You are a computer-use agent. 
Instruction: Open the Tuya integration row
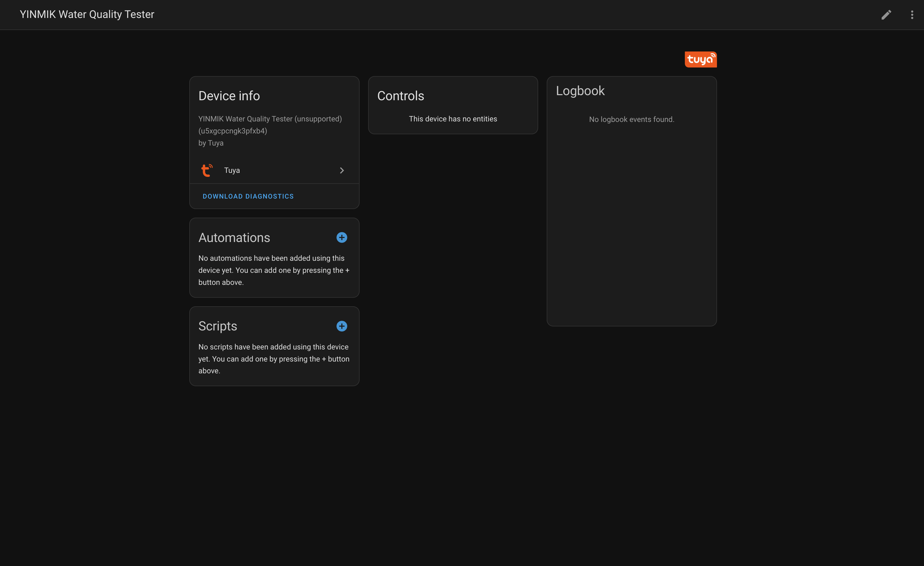coord(274,170)
